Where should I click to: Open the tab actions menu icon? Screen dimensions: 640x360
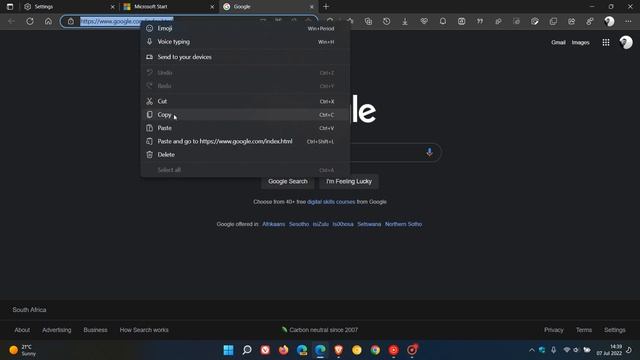point(10,7)
